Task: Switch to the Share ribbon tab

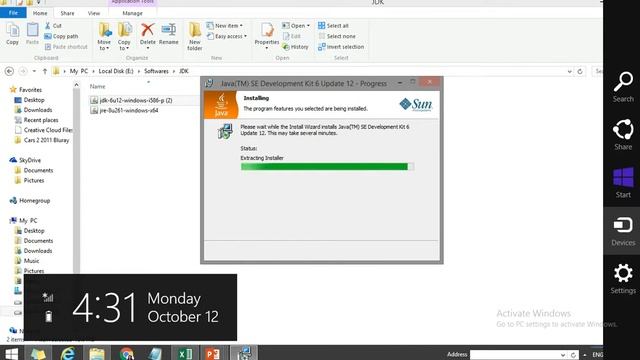Action: click(67, 13)
